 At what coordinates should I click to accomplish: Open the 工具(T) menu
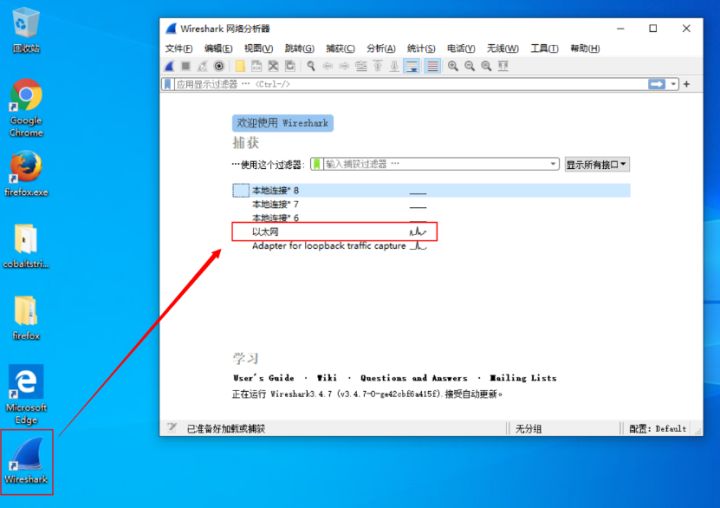point(545,48)
